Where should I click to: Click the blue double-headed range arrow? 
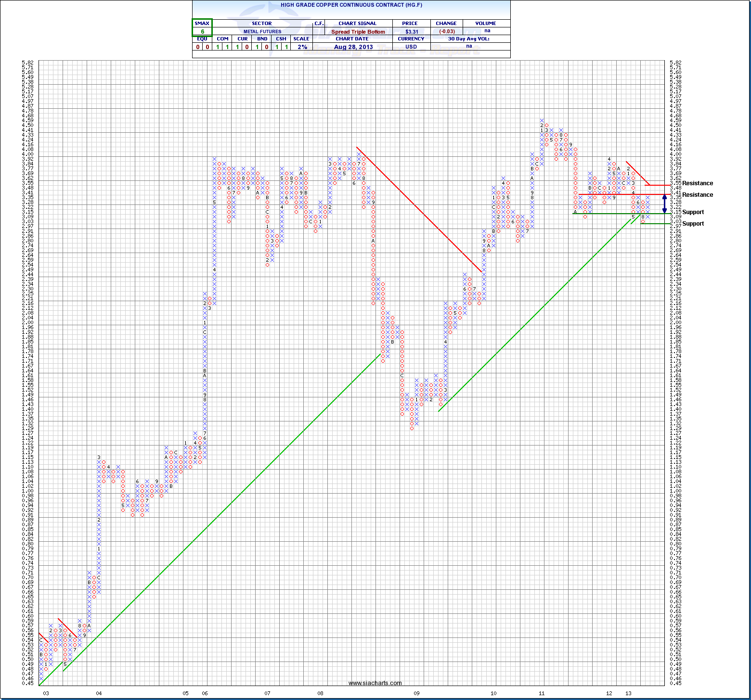click(665, 204)
